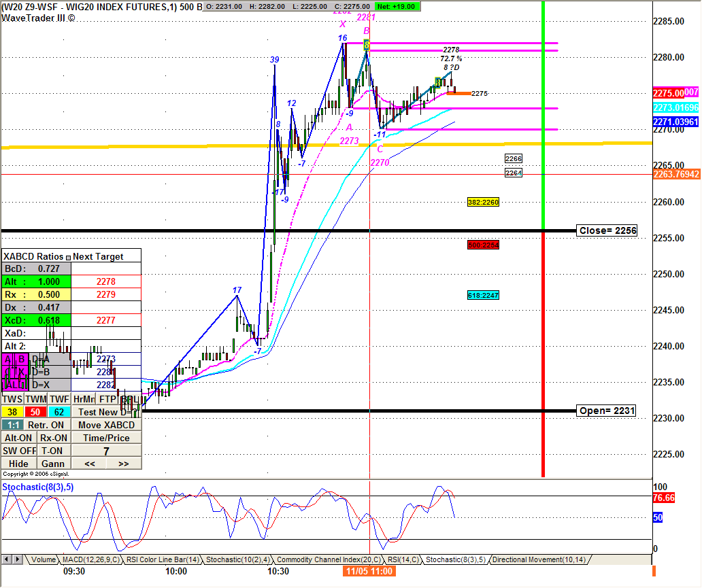
Task: Step back with the << button
Action: (90, 464)
